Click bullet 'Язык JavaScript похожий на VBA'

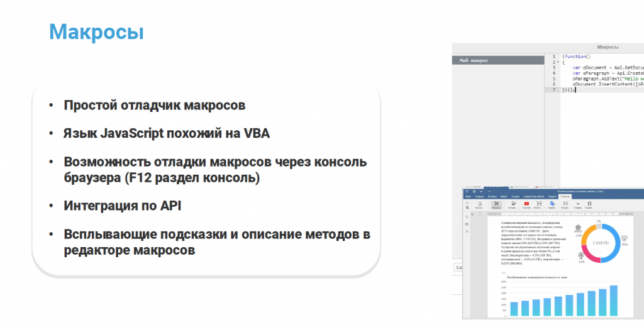(x=166, y=133)
